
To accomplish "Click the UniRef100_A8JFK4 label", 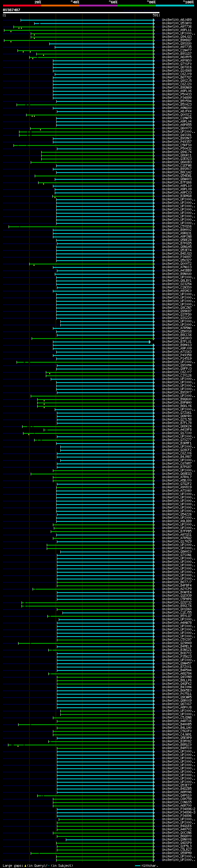I will [x=177, y=111].
